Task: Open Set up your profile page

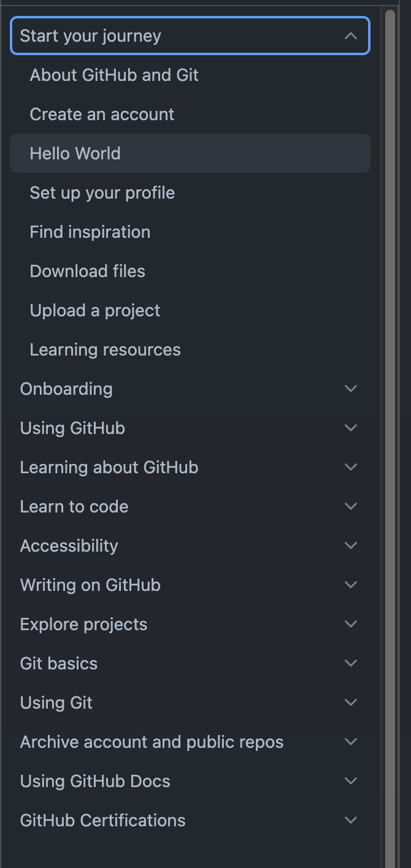Action: 102,193
